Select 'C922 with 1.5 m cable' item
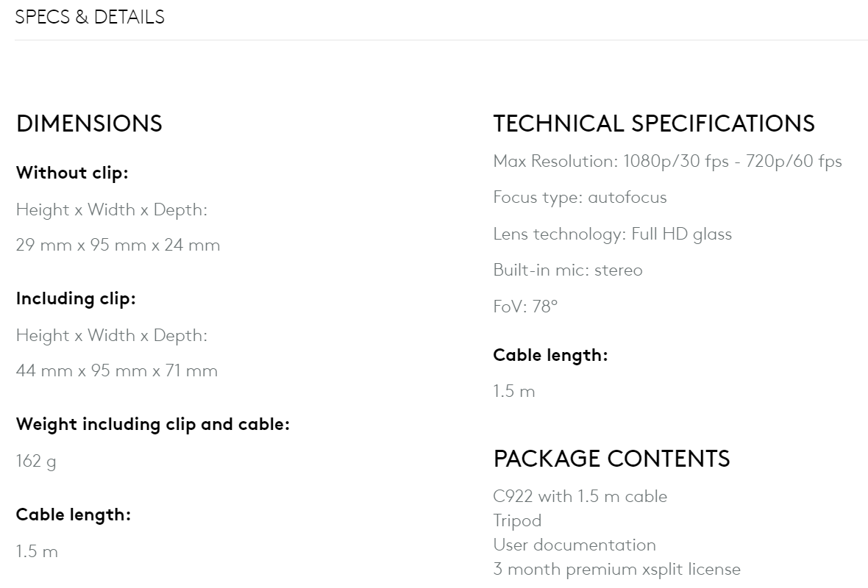The height and width of the screenshot is (588, 868). [x=580, y=497]
